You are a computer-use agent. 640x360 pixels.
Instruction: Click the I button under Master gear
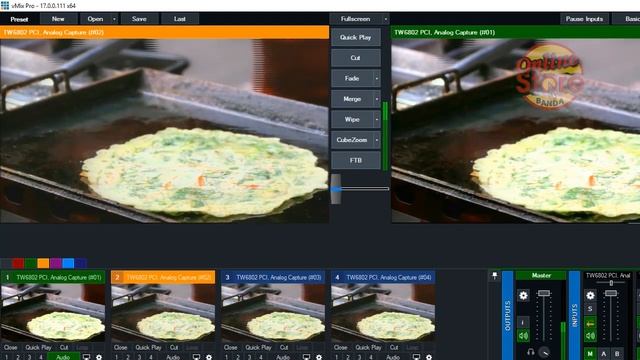click(523, 322)
